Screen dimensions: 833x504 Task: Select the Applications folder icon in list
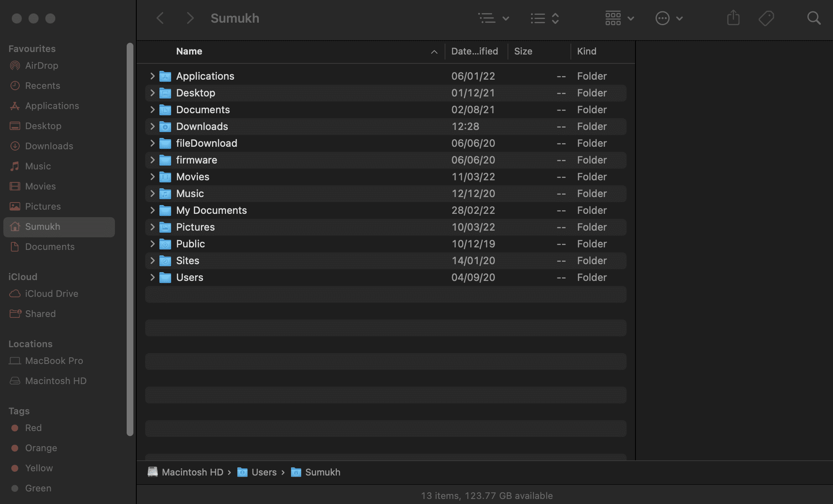[165, 76]
